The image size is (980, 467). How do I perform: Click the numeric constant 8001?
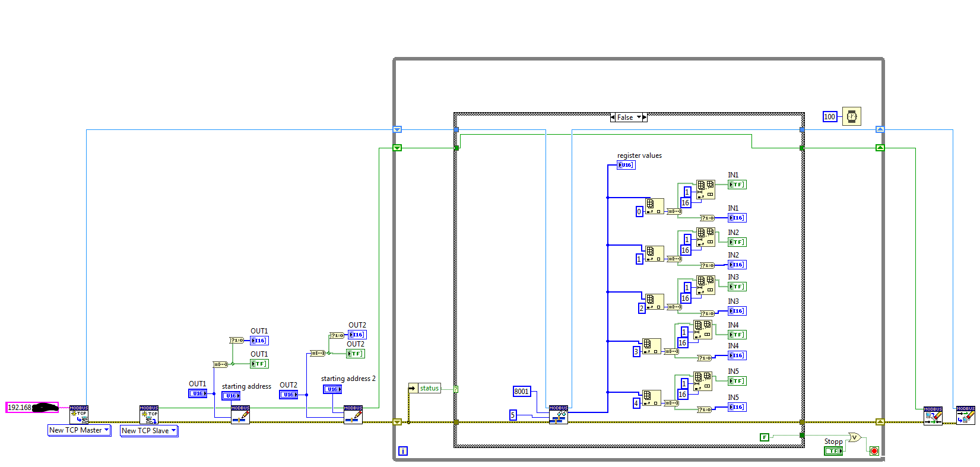pos(522,391)
